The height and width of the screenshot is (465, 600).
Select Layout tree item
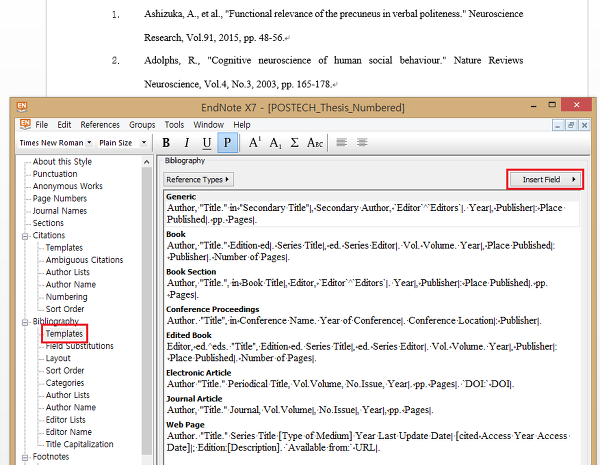[x=58, y=358]
